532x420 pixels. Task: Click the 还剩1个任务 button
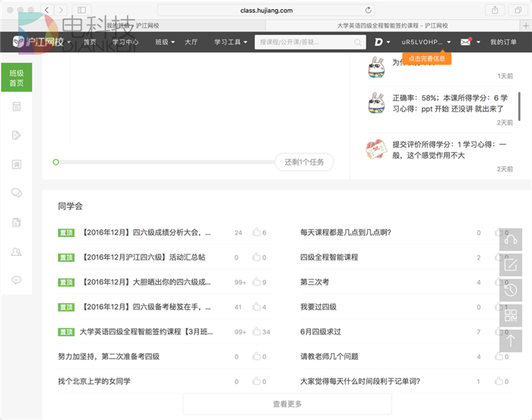304,162
